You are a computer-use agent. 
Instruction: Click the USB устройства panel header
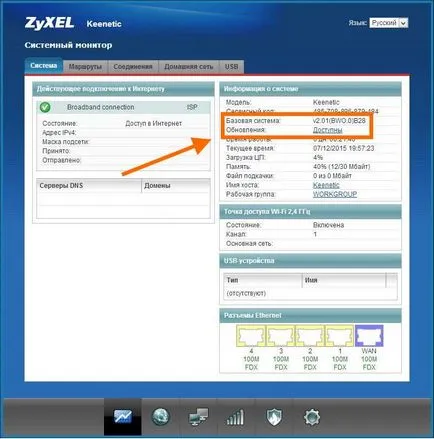pyautogui.click(x=310, y=261)
